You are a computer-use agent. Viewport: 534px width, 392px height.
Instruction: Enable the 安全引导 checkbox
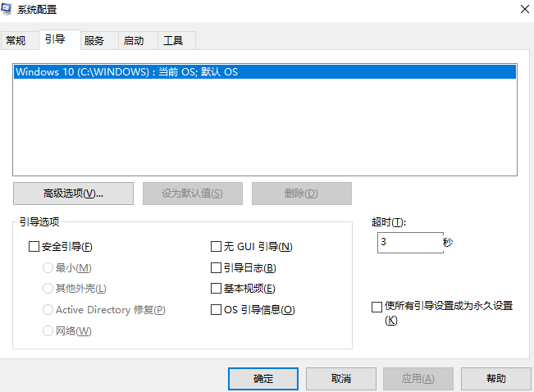click(34, 246)
